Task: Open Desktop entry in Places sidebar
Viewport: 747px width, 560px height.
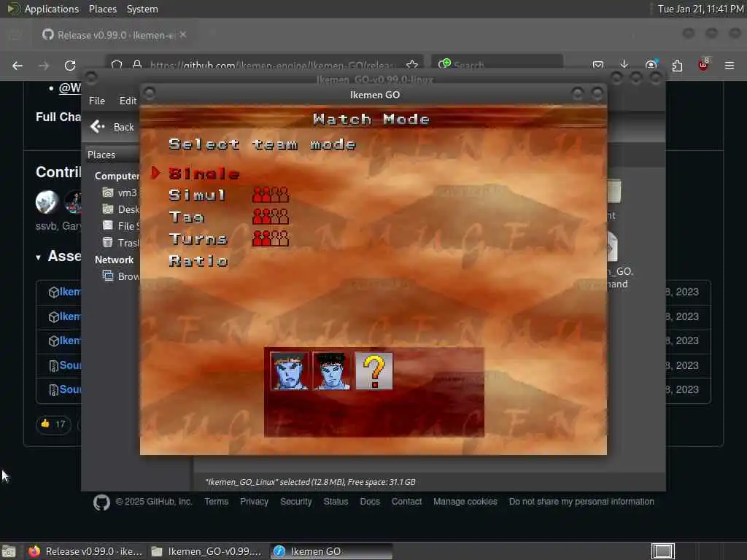Action: pos(121,209)
